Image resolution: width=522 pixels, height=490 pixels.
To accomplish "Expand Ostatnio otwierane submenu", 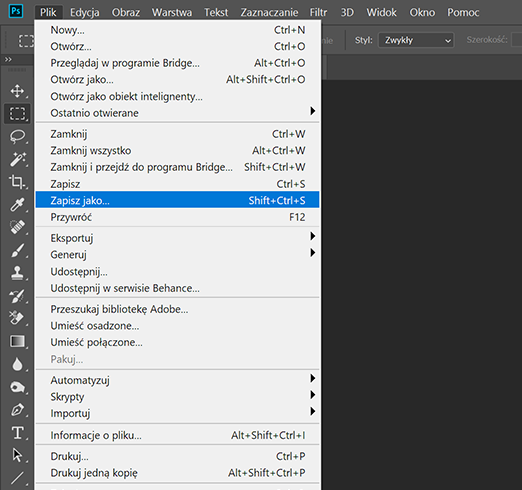I will pos(177,113).
